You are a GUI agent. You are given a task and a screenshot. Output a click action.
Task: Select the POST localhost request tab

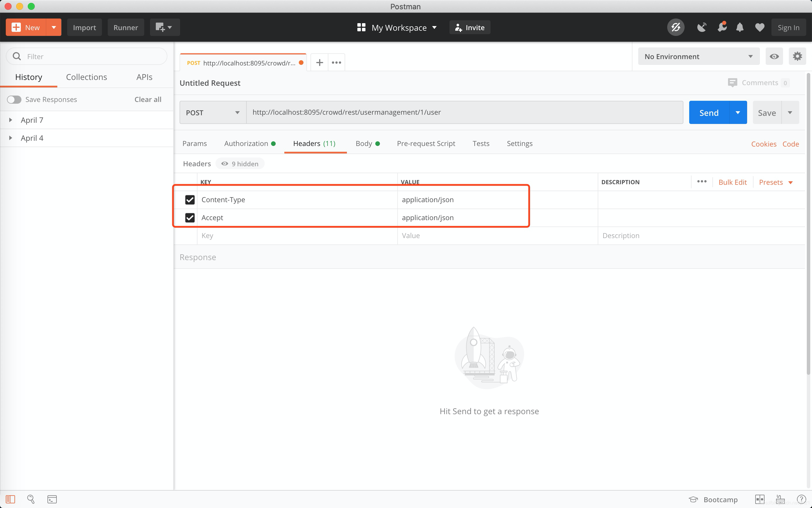click(x=243, y=63)
